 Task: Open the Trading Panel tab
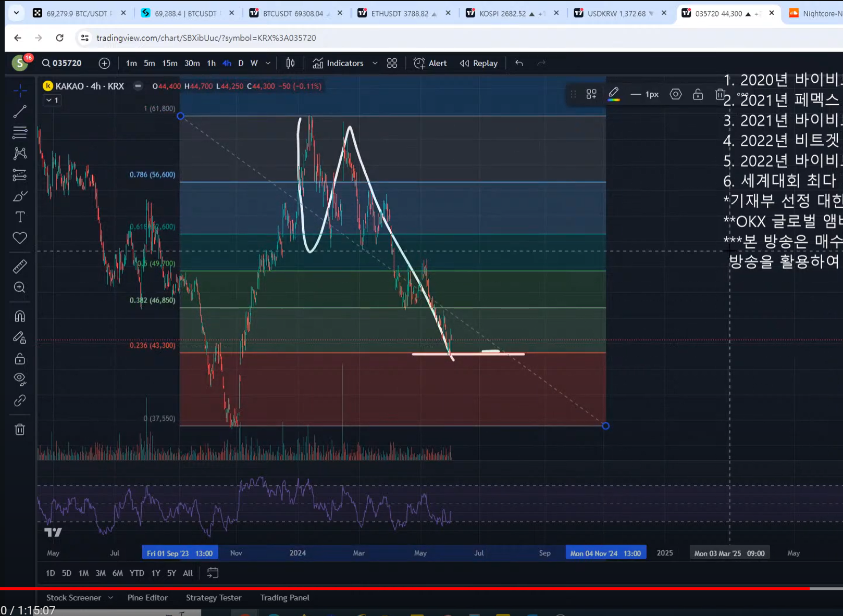pyautogui.click(x=285, y=598)
